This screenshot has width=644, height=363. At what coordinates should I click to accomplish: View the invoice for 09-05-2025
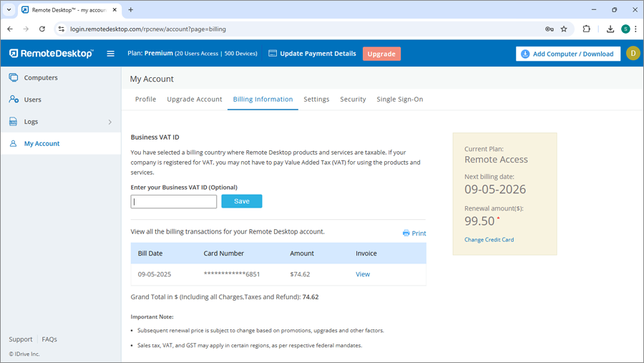[x=363, y=274]
